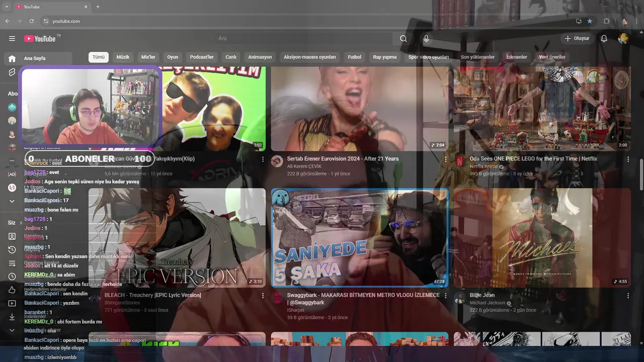Click the magnifier search button
Image resolution: width=644 pixels, height=362 pixels.
(x=404, y=39)
